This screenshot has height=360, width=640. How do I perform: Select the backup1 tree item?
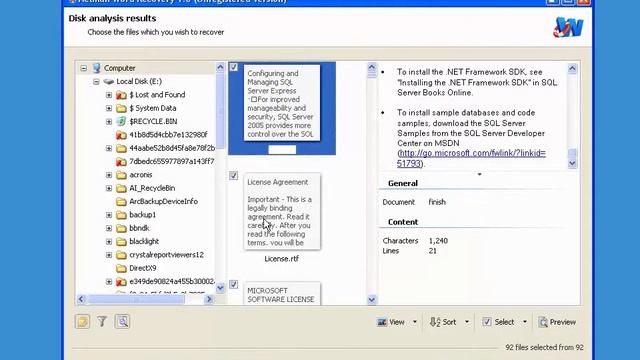(x=142, y=215)
